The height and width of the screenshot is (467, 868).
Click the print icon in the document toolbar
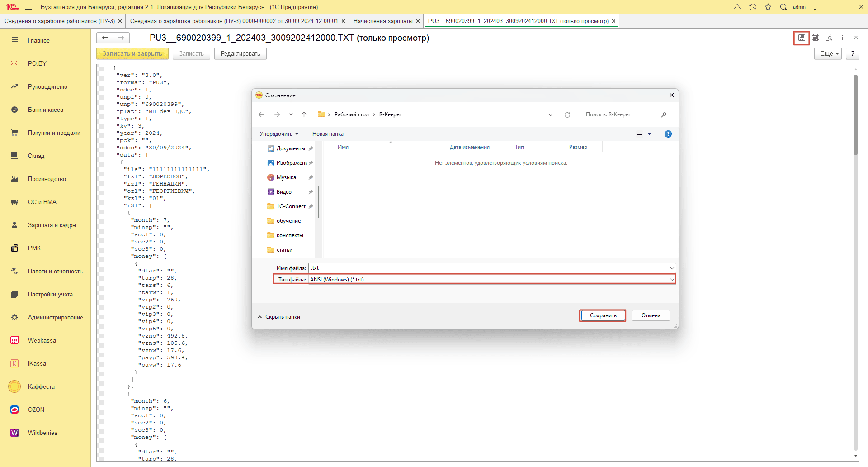coord(816,38)
